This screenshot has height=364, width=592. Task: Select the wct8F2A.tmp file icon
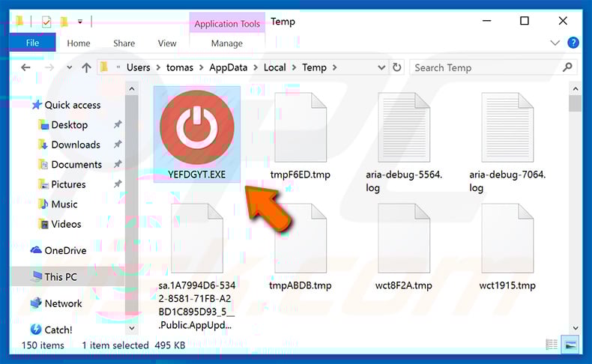404,238
